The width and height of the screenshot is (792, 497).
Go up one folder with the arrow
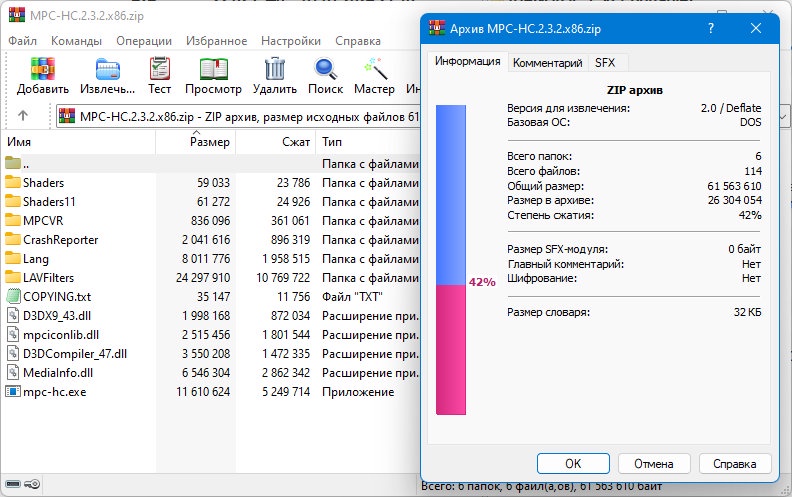[23, 116]
